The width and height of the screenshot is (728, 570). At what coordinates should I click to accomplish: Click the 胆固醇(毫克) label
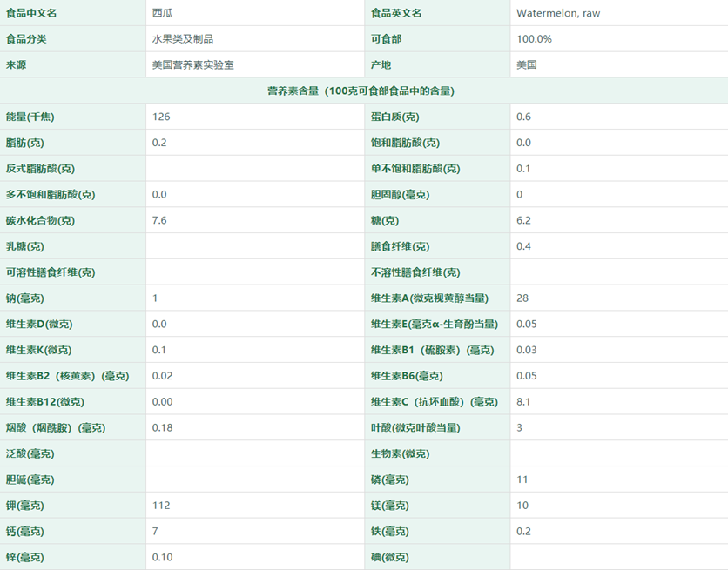point(400,194)
